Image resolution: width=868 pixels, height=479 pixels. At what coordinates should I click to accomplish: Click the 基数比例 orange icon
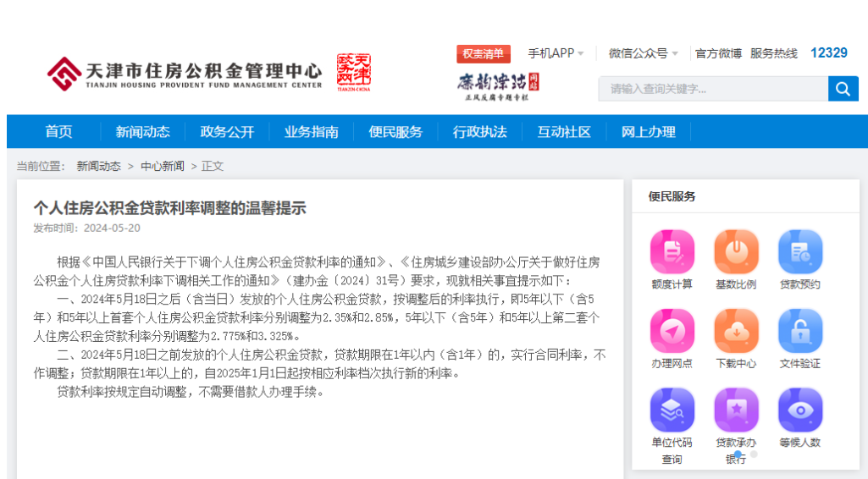(736, 252)
